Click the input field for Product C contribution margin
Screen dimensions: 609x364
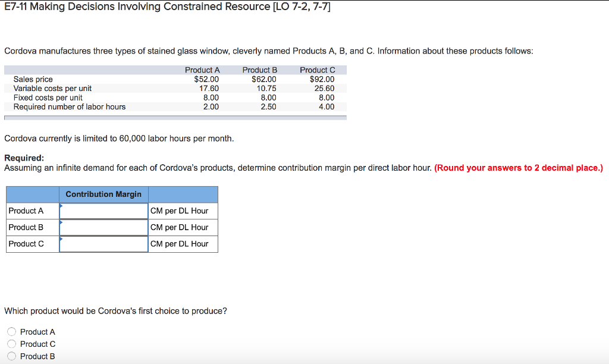(103, 244)
